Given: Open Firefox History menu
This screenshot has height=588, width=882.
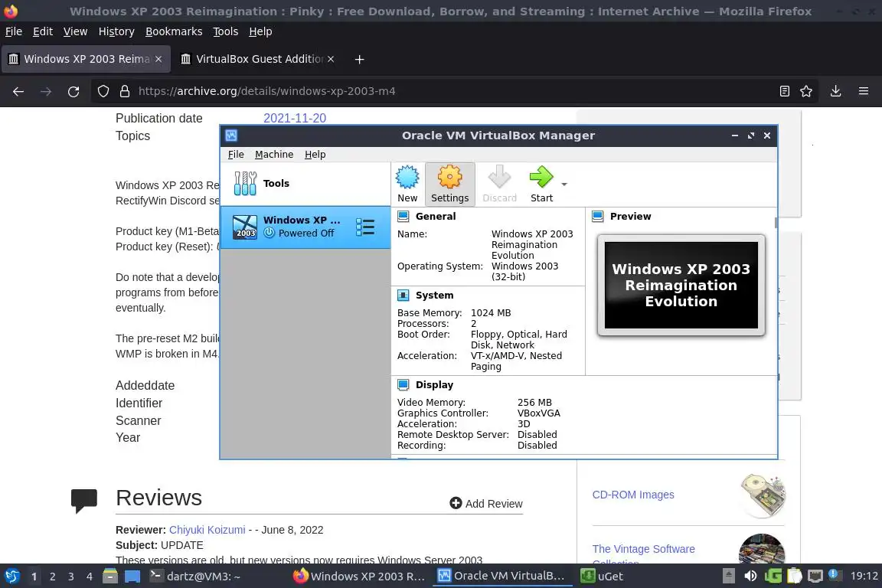Looking at the screenshot, I should point(116,31).
